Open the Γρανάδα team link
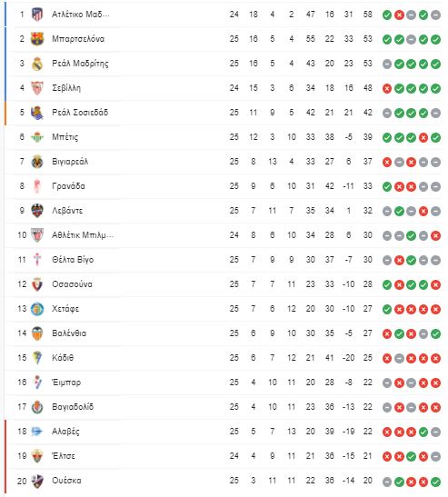448x497 pixels. pyautogui.click(x=68, y=186)
